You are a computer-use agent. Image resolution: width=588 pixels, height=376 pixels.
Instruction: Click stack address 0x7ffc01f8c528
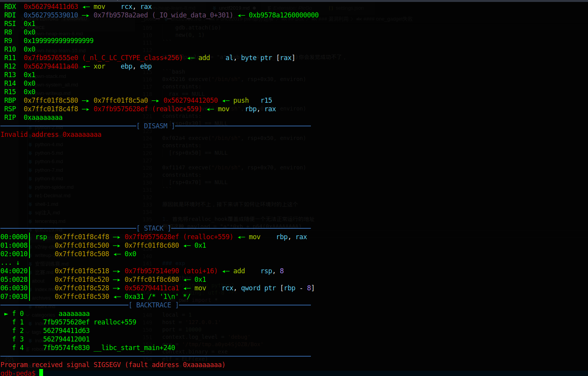point(82,288)
